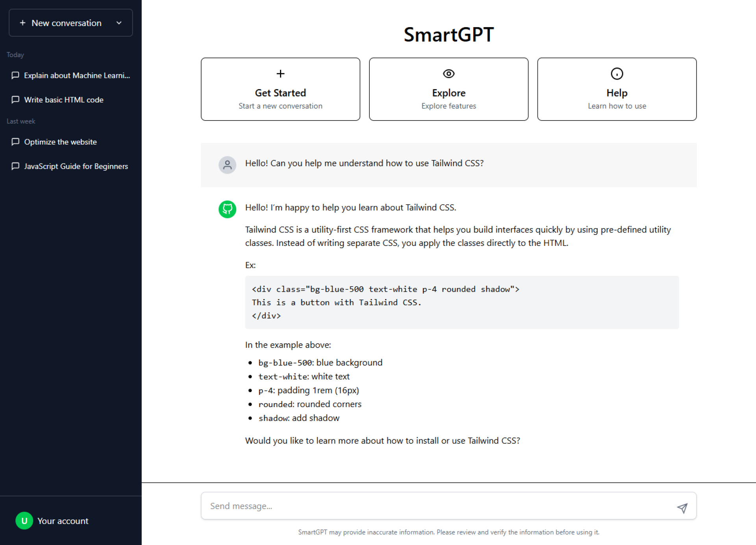Click Your account label in sidebar
Viewport: 756px width, 545px height.
tap(63, 521)
